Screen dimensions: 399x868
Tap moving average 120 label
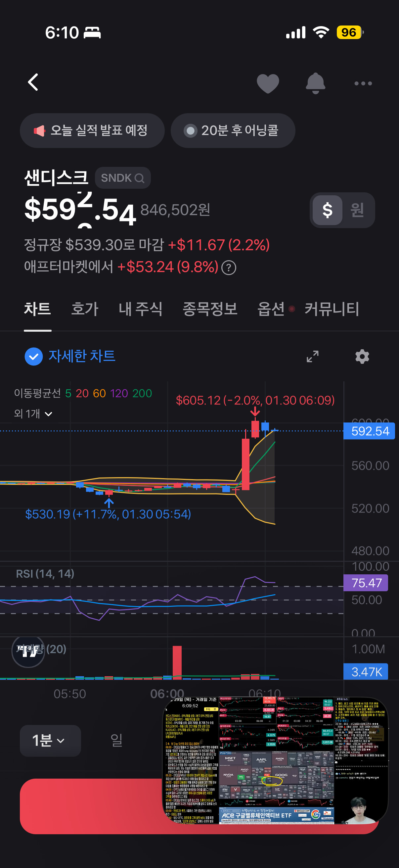pos(119,393)
